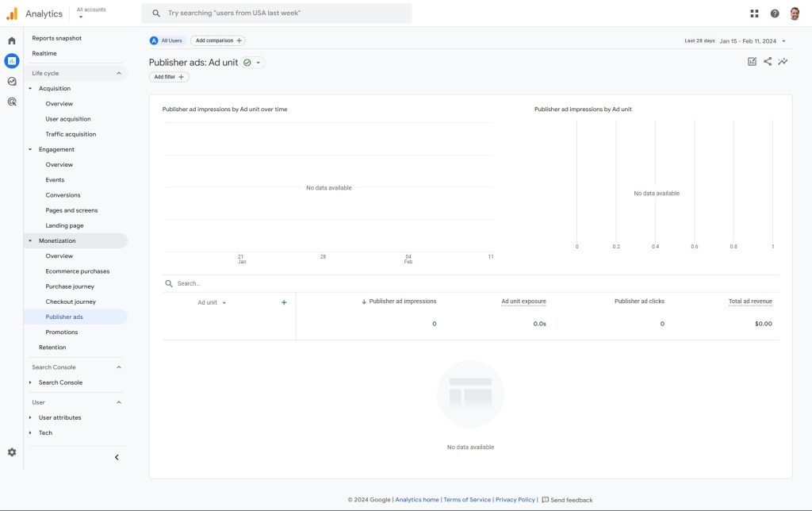Image resolution: width=812 pixels, height=511 pixels.
Task: Collapse the Acquisition tree group
Action: point(30,89)
